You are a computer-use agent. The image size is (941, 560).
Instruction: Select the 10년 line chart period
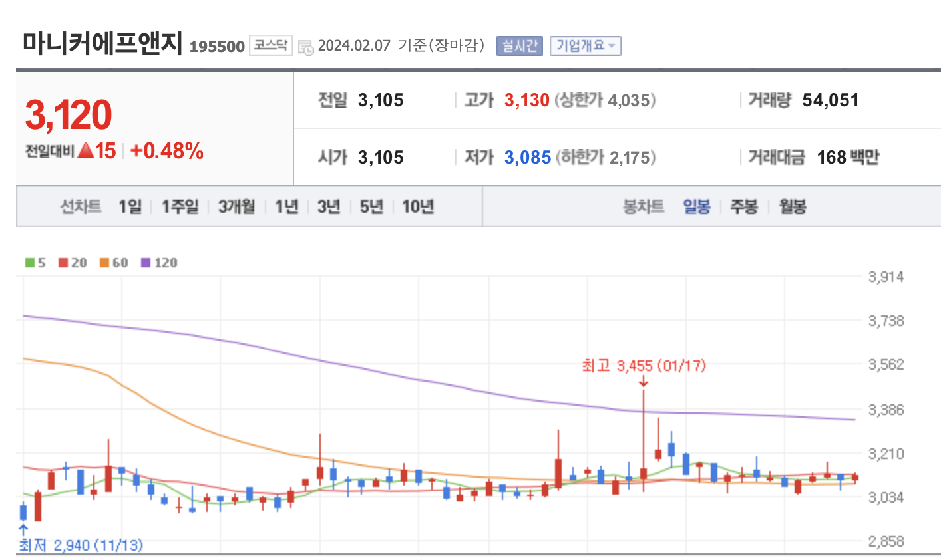click(418, 207)
